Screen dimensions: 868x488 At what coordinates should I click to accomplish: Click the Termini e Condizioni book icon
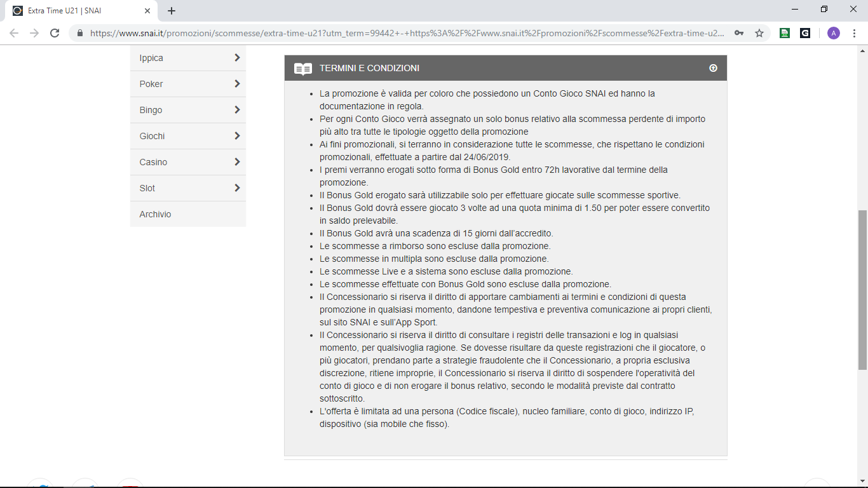tap(303, 69)
